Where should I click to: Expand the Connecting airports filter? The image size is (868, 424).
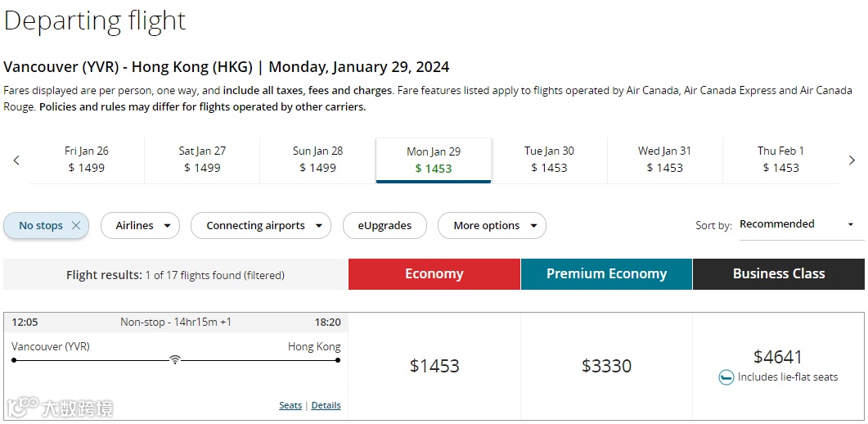click(261, 226)
